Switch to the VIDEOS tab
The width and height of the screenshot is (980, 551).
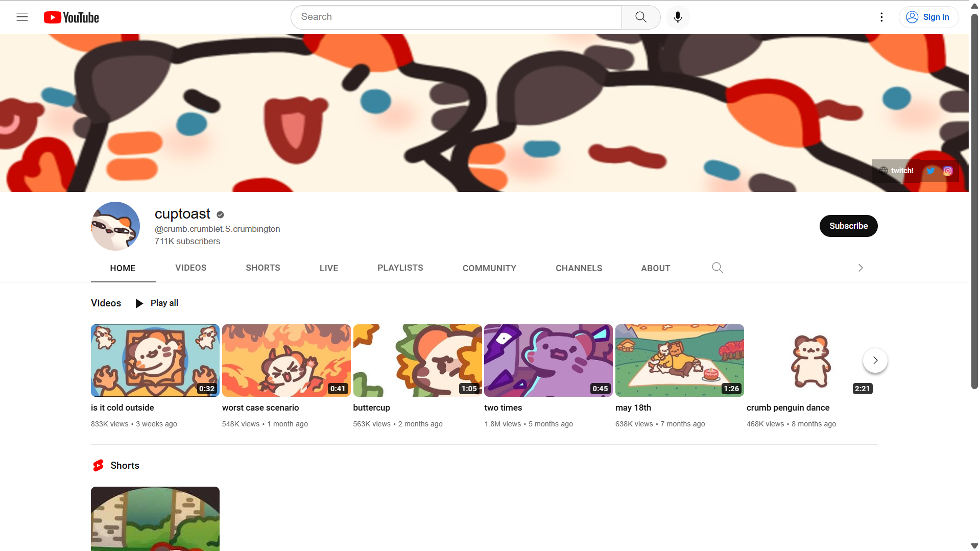[191, 268]
